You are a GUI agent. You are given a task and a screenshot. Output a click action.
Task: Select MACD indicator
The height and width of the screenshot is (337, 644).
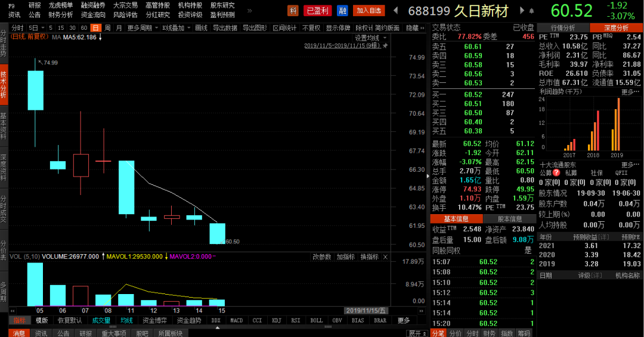pos(237,320)
